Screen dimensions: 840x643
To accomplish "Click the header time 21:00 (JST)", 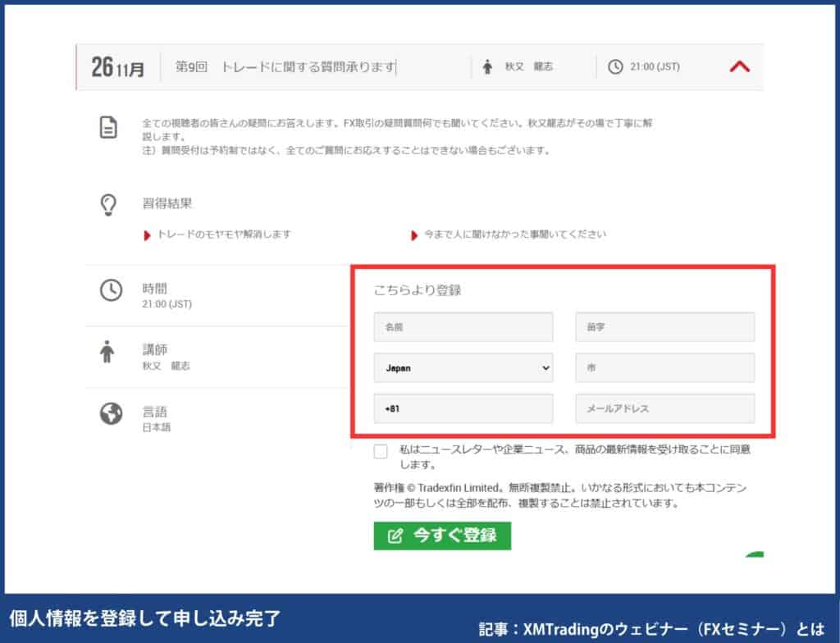I will click(x=655, y=67).
